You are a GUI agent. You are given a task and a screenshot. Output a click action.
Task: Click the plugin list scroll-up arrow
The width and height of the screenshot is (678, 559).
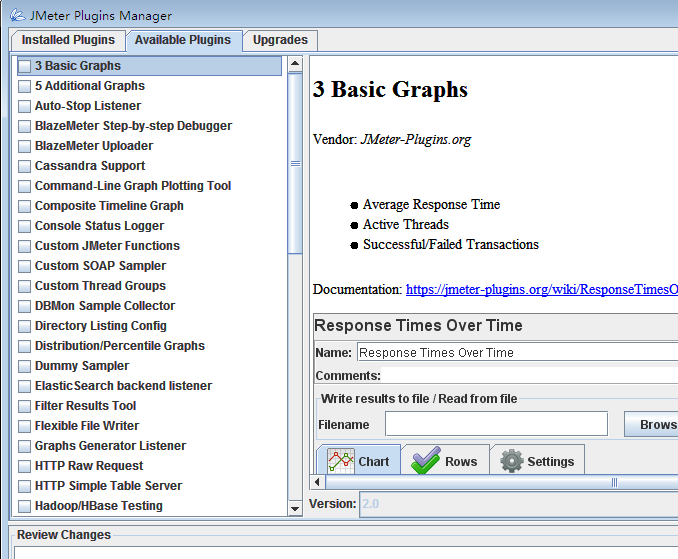[x=295, y=64]
